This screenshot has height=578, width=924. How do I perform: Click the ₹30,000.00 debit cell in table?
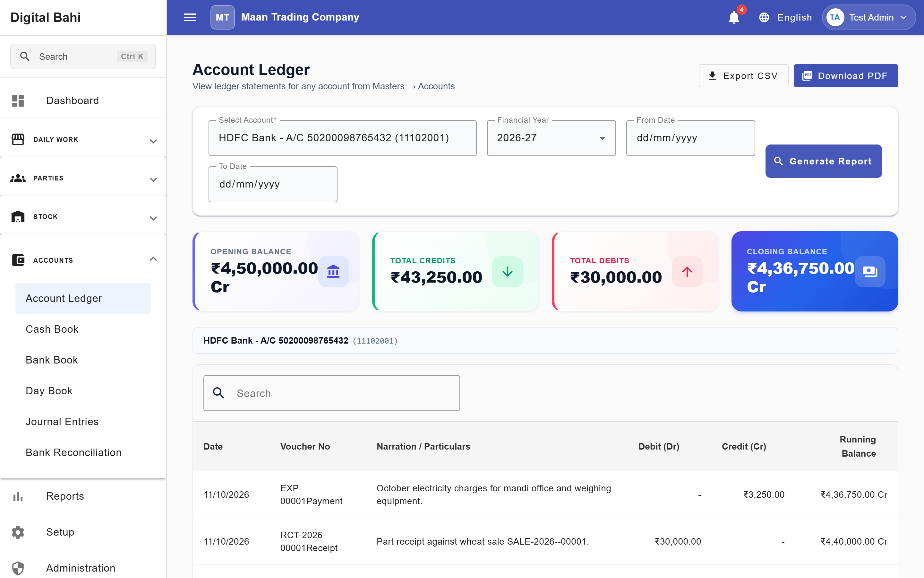pos(678,541)
